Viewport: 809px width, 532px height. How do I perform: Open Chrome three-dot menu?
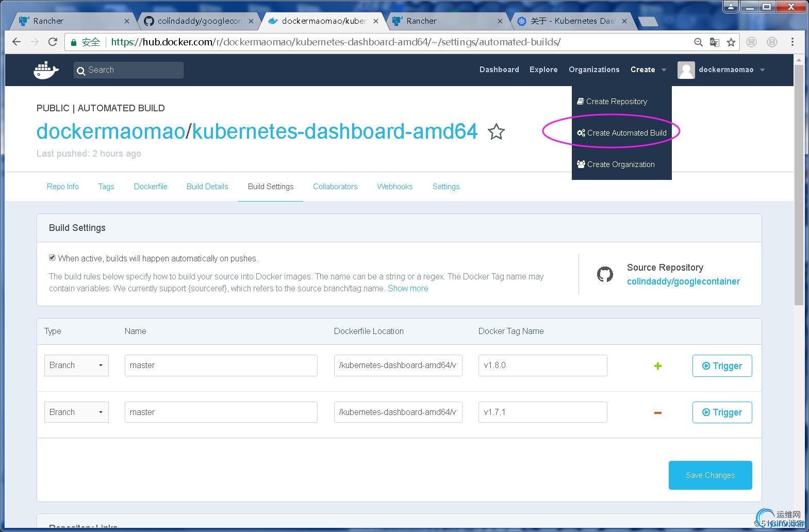coord(793,42)
